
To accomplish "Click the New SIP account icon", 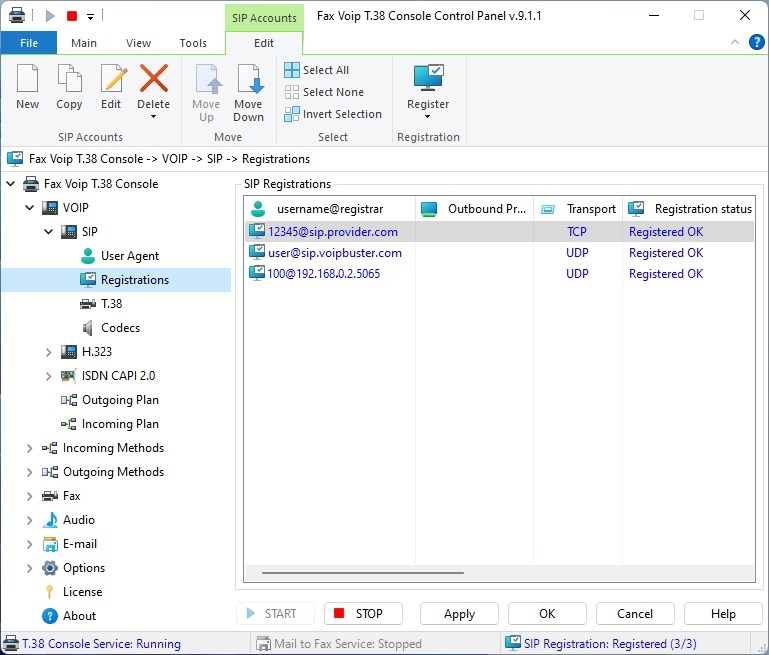I will [27, 78].
